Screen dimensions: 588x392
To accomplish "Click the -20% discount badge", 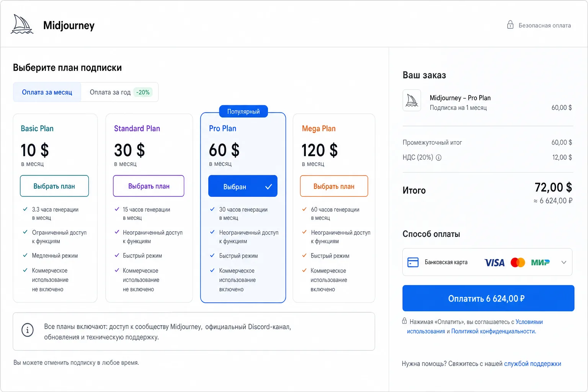I will 143,92.
